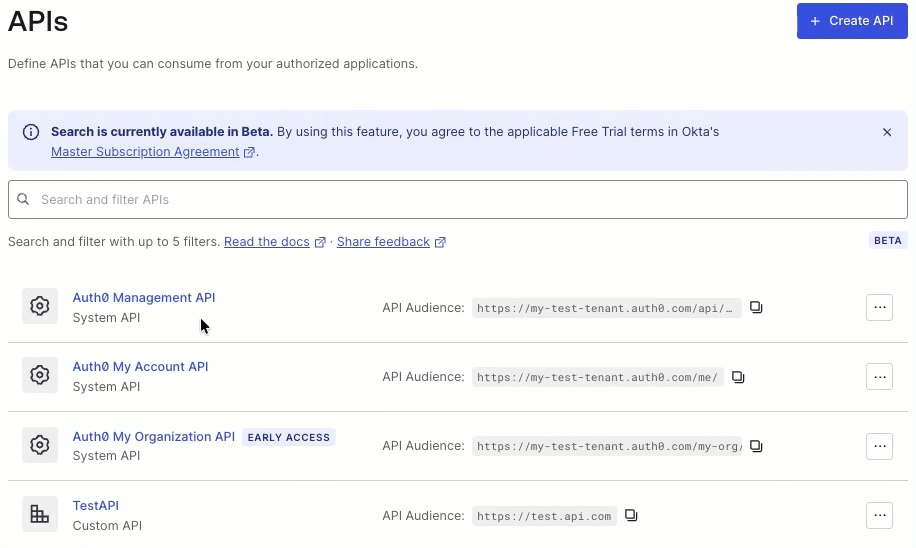The width and height of the screenshot is (916, 548).
Task: Click System API label under Auth0 Management API
Action: pos(106,317)
